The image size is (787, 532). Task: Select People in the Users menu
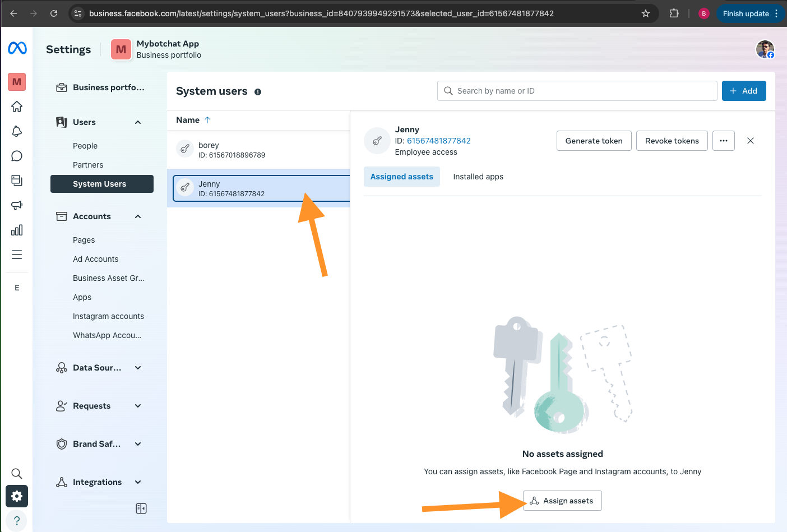coord(85,146)
